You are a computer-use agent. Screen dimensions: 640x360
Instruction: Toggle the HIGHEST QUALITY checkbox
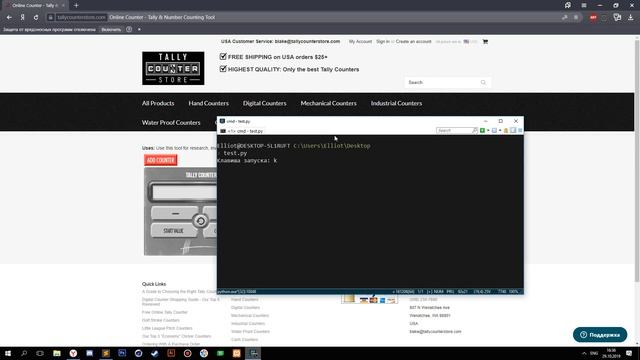click(223, 69)
